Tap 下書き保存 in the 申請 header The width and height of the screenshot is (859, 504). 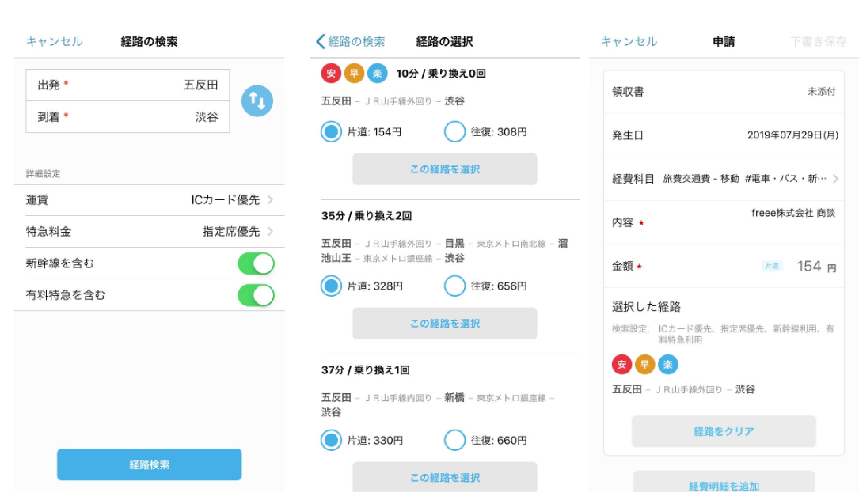tap(818, 42)
